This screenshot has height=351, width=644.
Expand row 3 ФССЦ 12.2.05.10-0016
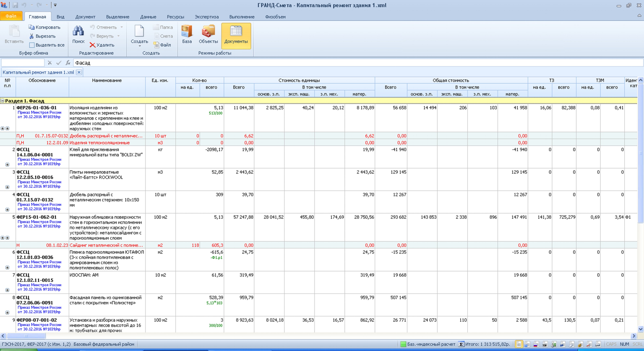pos(7,187)
